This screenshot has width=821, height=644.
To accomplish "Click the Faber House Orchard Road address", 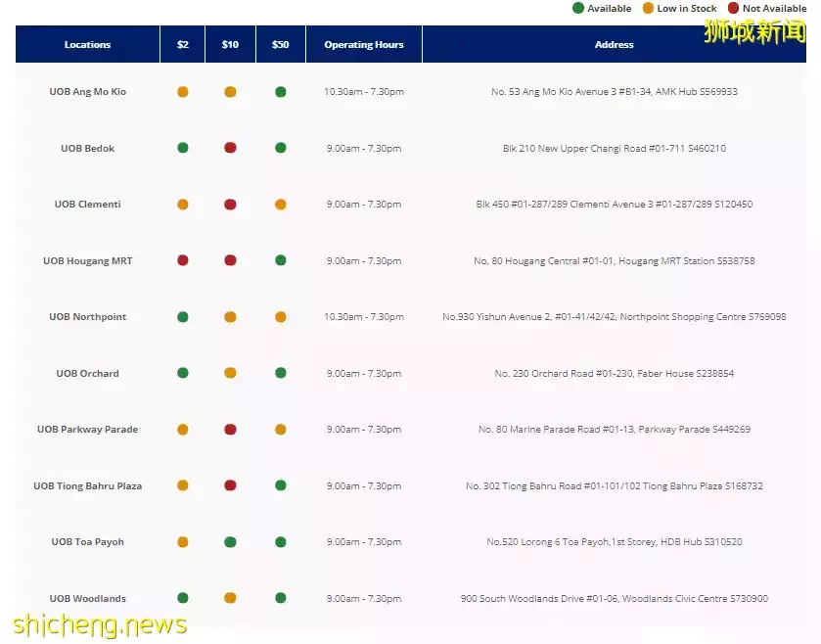I will (x=615, y=373).
